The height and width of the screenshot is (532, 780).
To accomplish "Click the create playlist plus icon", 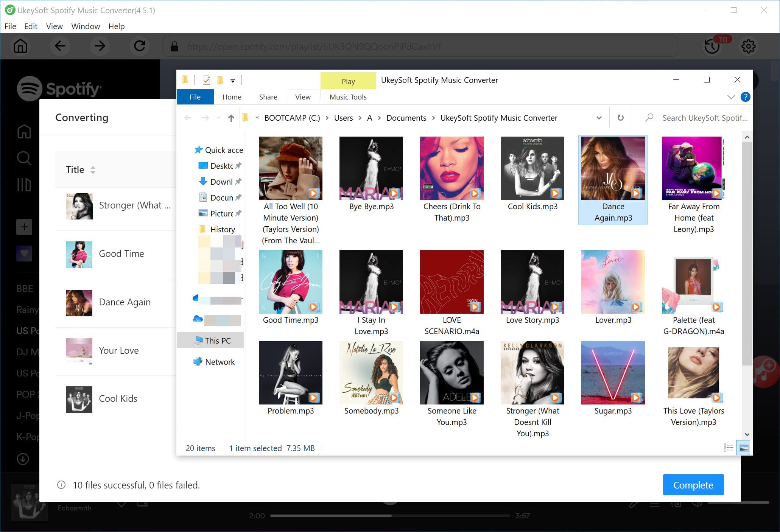I will click(24, 226).
